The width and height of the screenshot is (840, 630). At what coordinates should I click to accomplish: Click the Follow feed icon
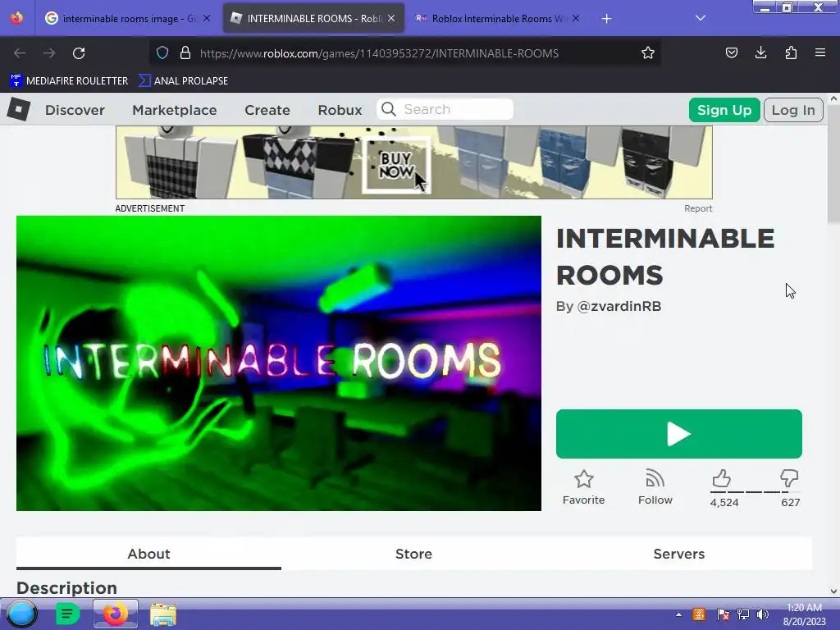click(655, 478)
